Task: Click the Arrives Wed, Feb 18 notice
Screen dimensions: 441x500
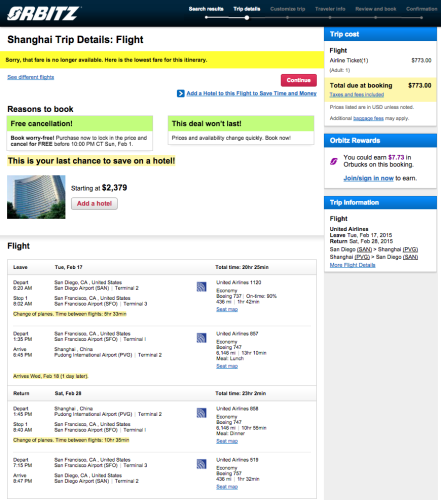Action: [x=51, y=376]
